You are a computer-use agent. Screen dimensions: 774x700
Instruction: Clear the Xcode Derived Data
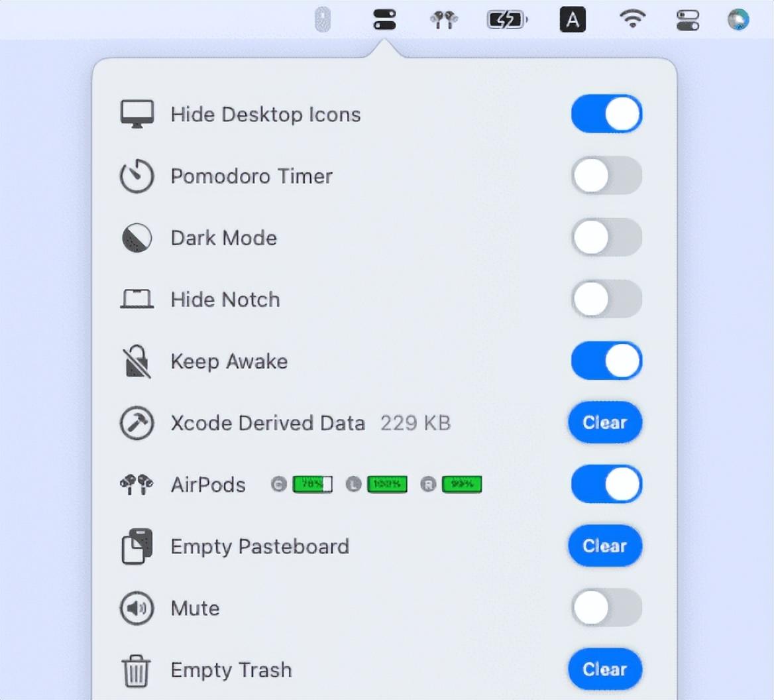[x=605, y=422]
